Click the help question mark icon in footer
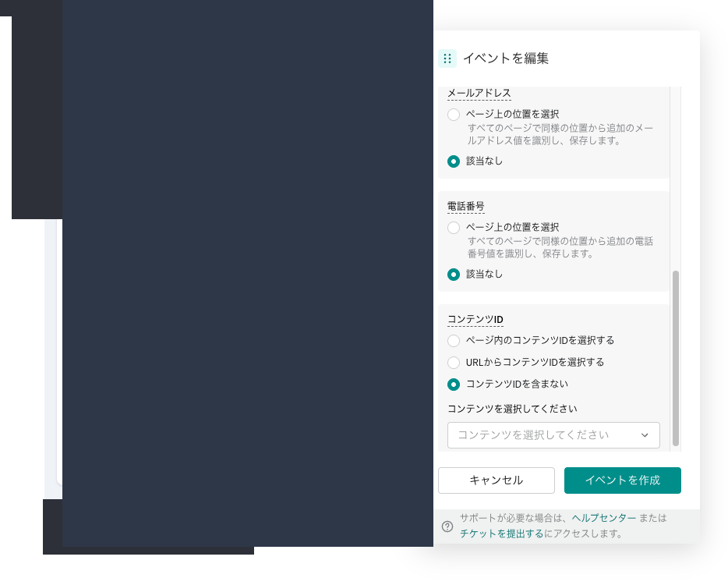728x585 pixels. pos(447,526)
